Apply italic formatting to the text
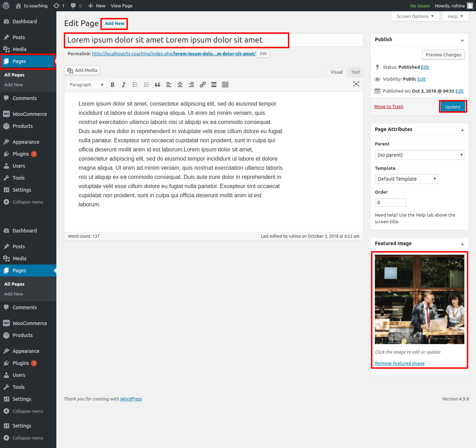 click(124, 85)
